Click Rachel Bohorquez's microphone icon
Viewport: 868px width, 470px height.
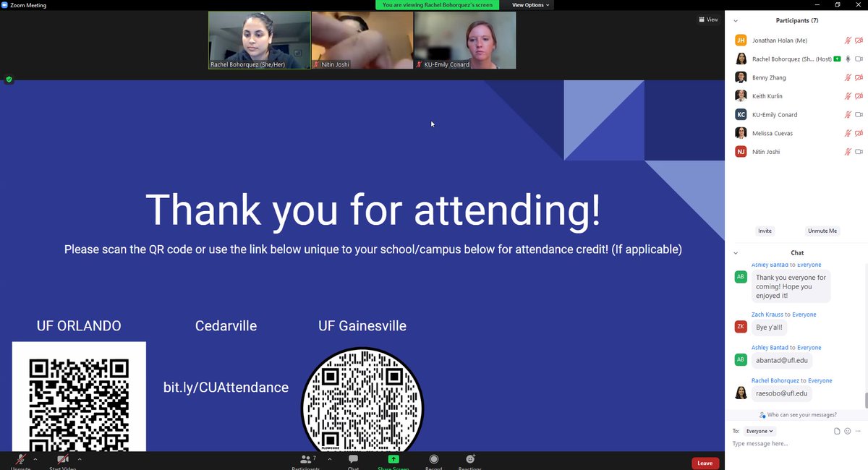click(848, 59)
